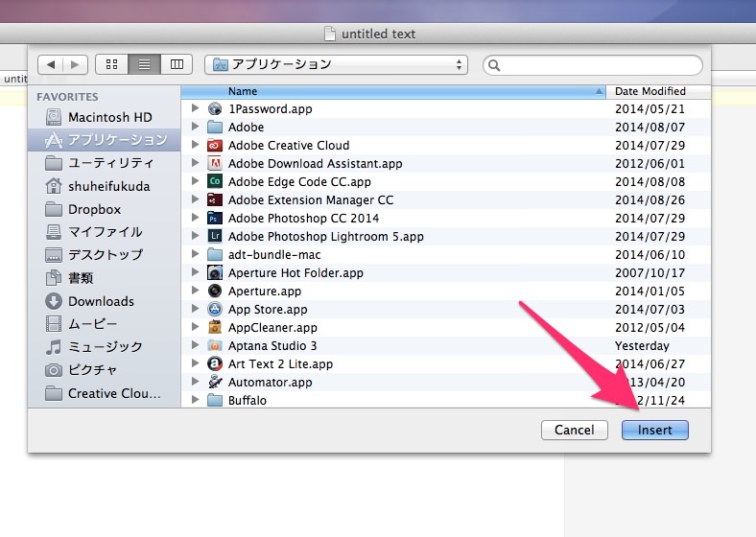Click the Aperture Hot Folder.app icon
756x537 pixels.
pos(215,273)
